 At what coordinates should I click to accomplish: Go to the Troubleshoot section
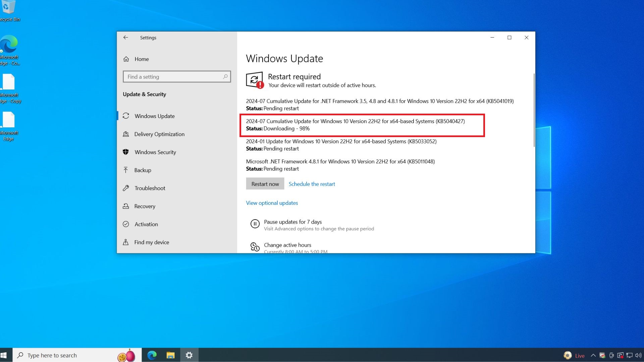[x=150, y=188]
